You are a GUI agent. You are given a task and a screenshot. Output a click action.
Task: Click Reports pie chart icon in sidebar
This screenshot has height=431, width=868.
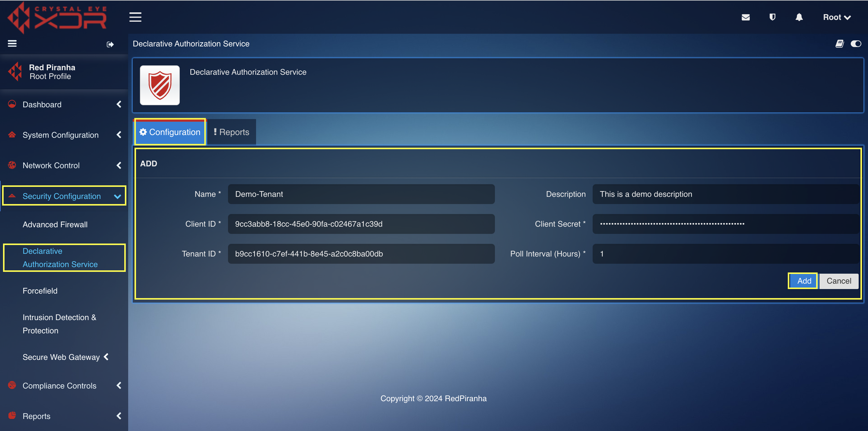(x=12, y=415)
